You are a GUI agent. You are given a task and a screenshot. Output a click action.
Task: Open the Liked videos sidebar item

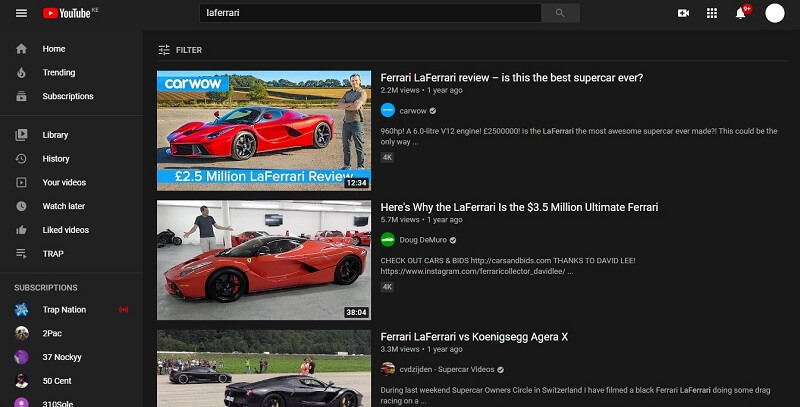[71, 230]
